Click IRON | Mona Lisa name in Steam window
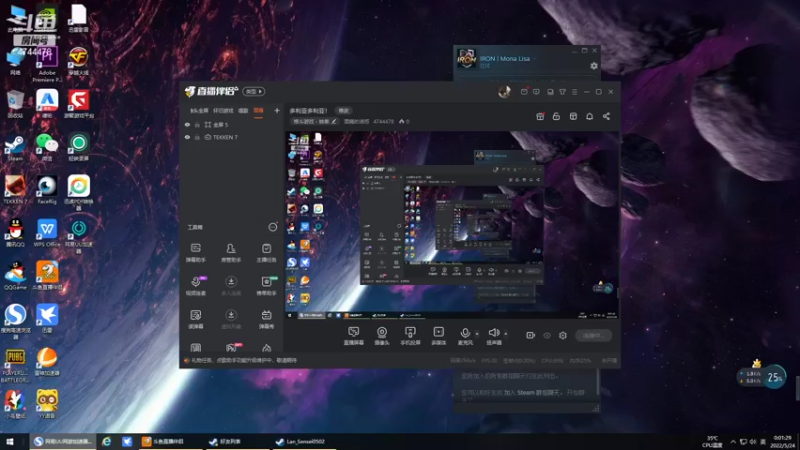Viewport: 800px width, 450px height. tap(505, 59)
